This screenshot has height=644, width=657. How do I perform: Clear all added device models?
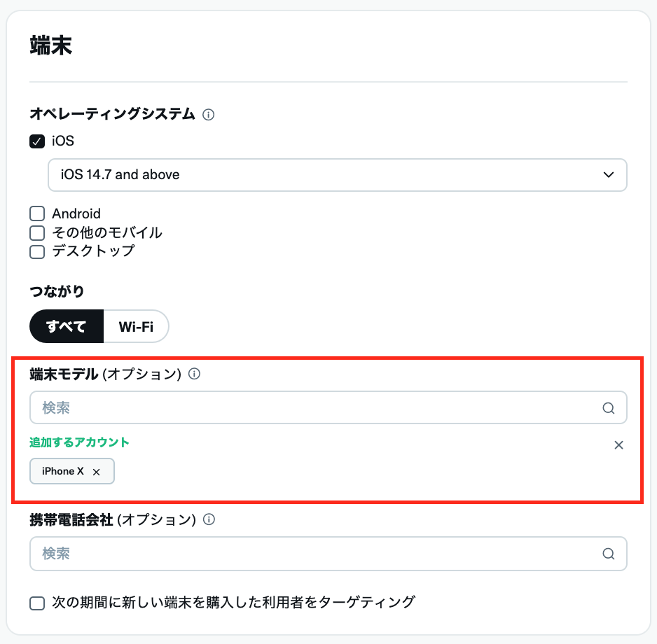618,445
